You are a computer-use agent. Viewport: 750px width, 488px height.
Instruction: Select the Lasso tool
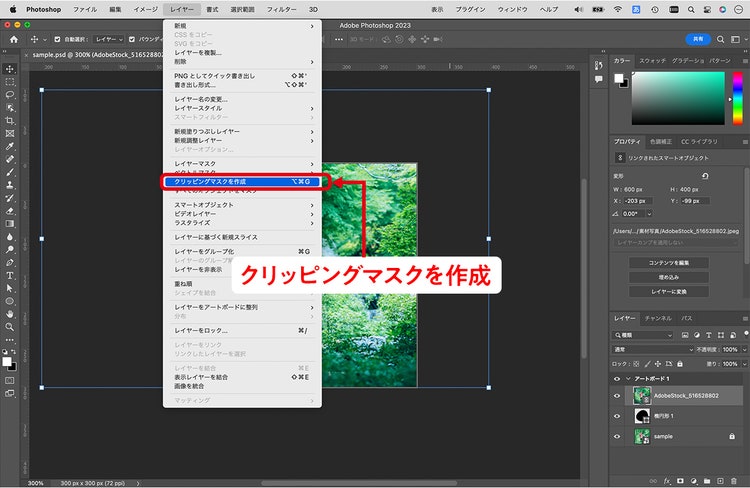[x=10, y=95]
